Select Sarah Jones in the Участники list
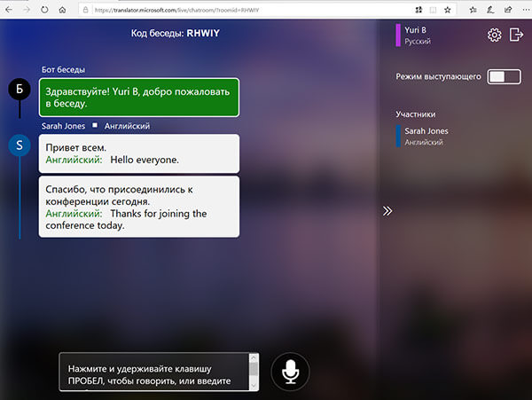Viewport: 532px width, 400px height. [x=426, y=131]
